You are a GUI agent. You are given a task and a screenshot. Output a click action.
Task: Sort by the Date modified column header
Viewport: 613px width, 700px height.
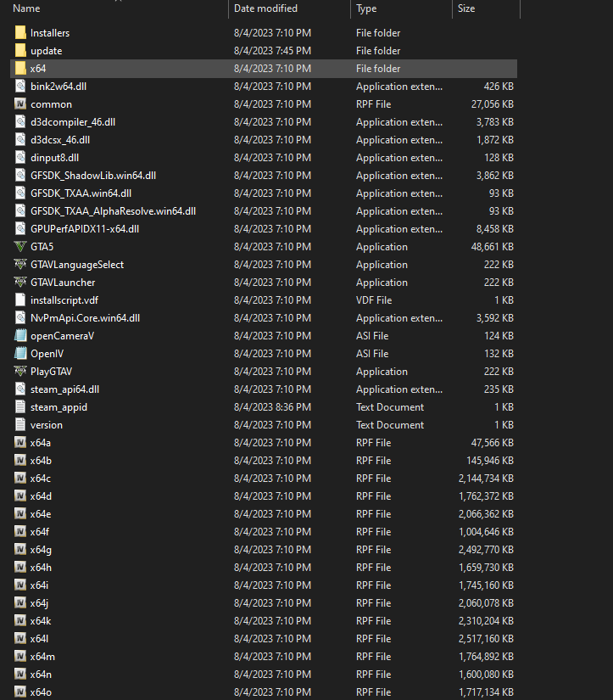(265, 8)
